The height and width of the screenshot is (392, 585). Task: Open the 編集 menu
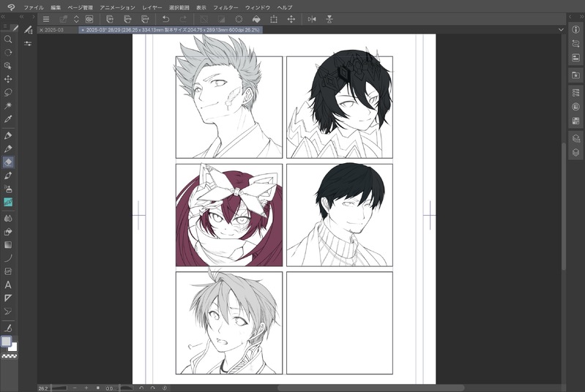(56, 7)
